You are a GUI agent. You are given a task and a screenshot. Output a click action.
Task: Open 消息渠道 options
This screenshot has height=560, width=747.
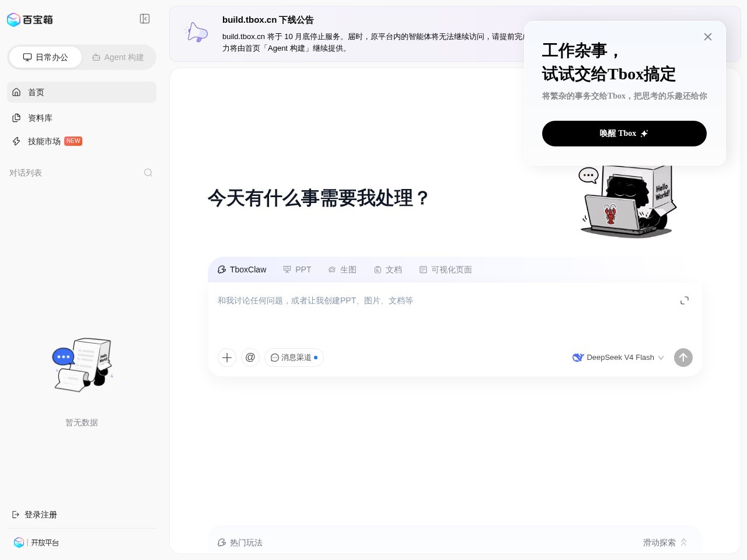(294, 358)
